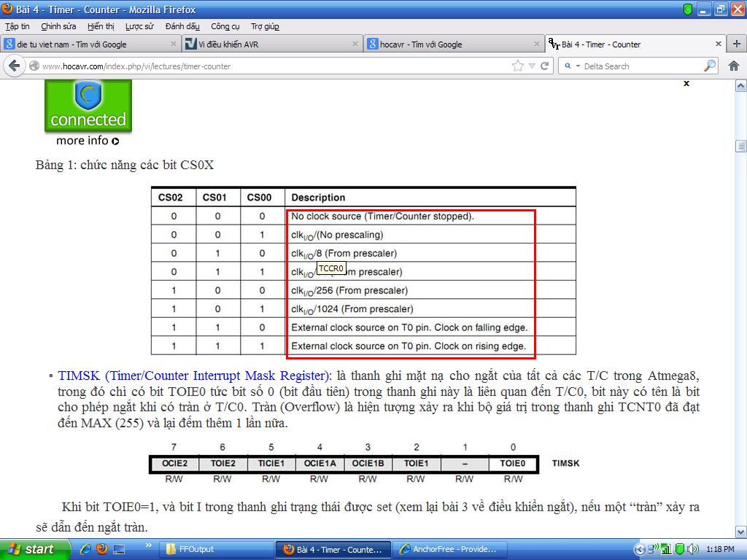This screenshot has height=560, width=747.
Task: Click the scrollbar up arrow
Action: [741, 86]
